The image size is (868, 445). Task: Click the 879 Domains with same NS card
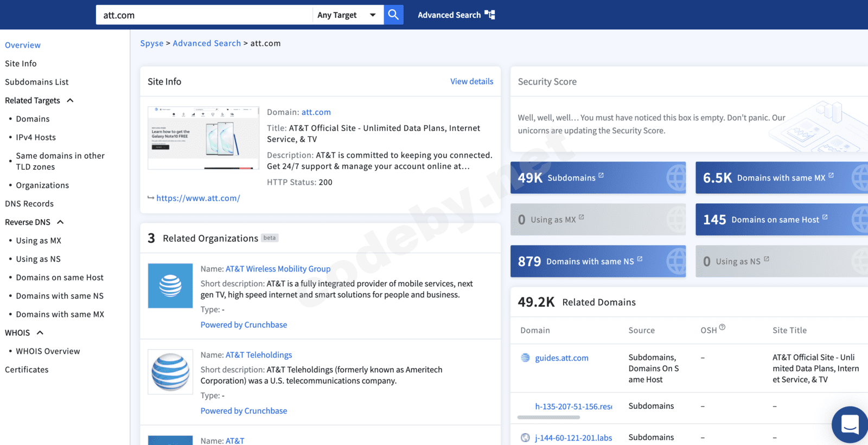tap(598, 261)
